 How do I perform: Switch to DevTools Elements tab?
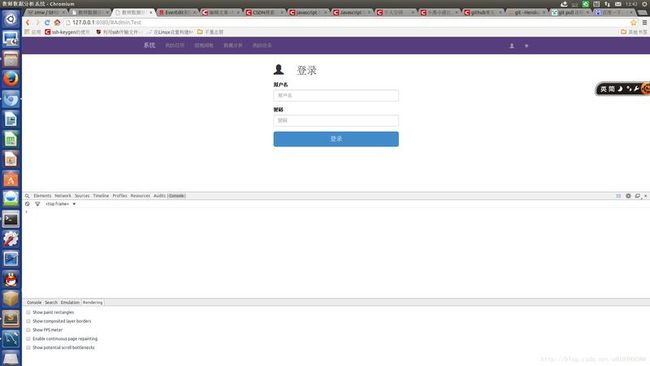42,196
